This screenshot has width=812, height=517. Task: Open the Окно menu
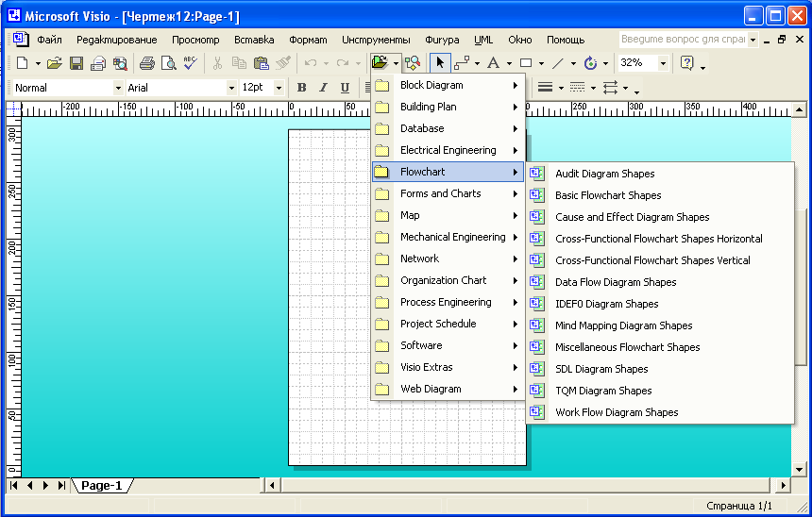[x=520, y=40]
